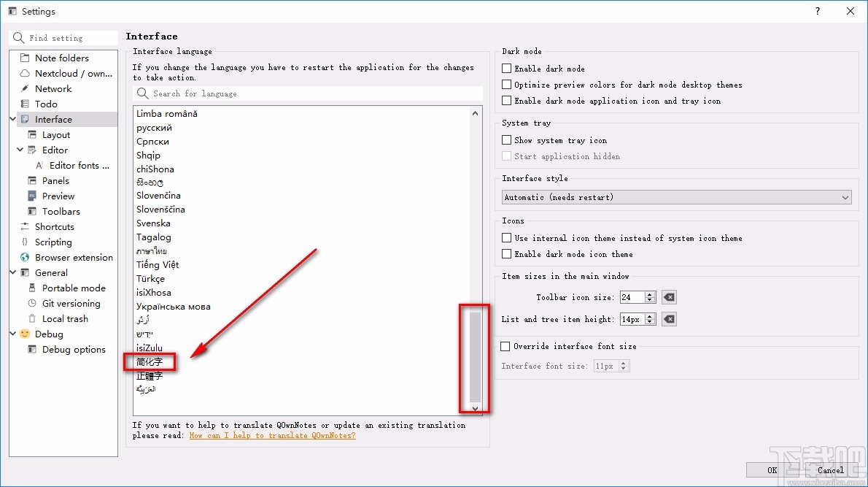Click the Nextcloud cloud icon
This screenshot has height=487, width=868.
[x=24, y=73]
